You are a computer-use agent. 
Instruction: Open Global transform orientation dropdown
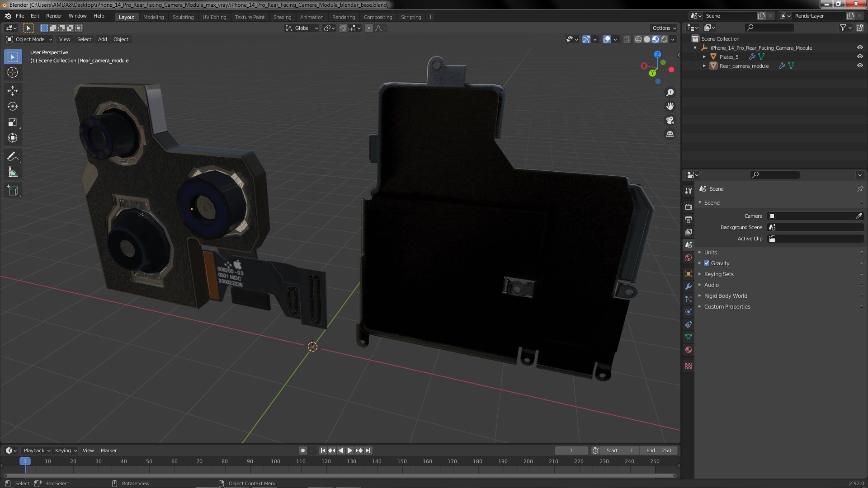point(302,28)
